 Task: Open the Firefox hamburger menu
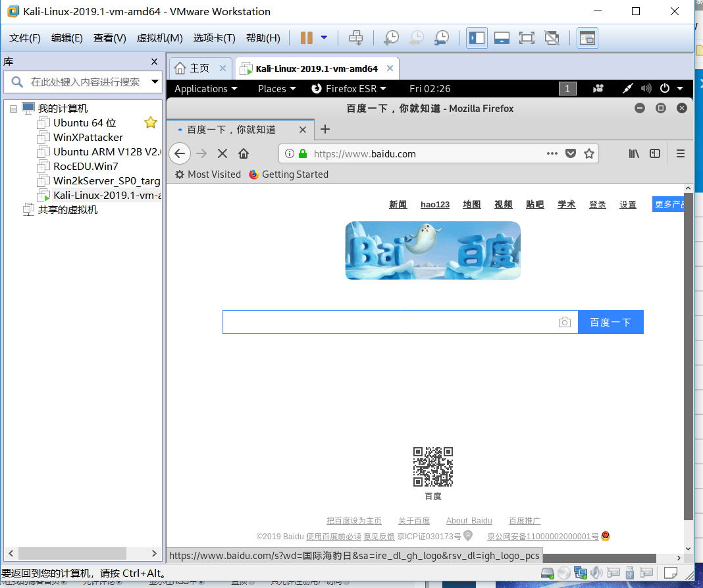(x=680, y=154)
